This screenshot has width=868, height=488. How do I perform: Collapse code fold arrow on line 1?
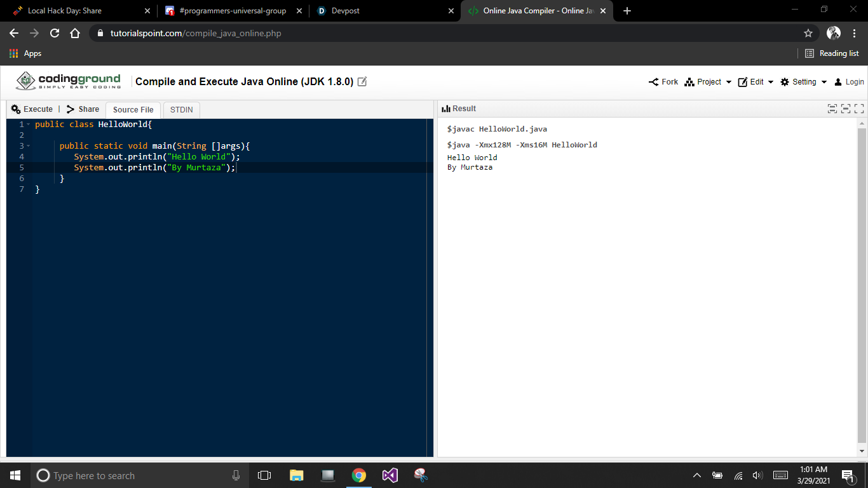pos(29,125)
